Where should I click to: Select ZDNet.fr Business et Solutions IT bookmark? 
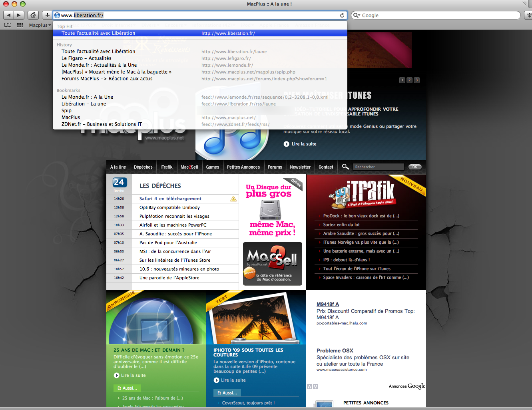pyautogui.click(x=200, y=124)
